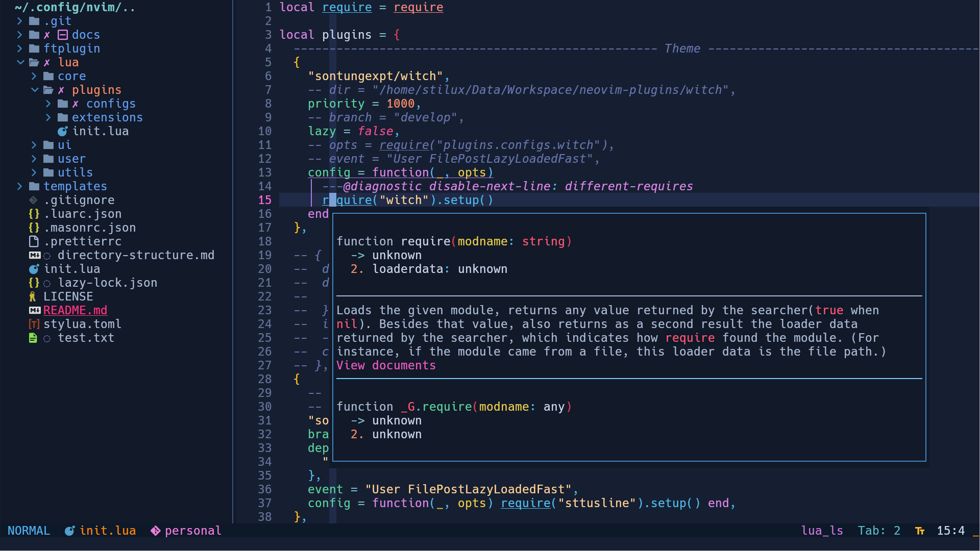Open directory-structure.md file
980x551 pixels.
135,255
